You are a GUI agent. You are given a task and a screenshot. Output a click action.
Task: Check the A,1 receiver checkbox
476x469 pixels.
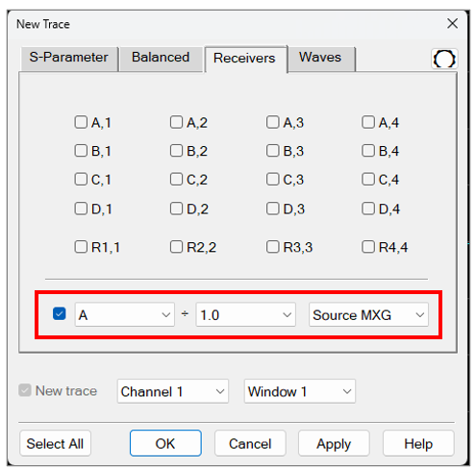click(x=81, y=122)
